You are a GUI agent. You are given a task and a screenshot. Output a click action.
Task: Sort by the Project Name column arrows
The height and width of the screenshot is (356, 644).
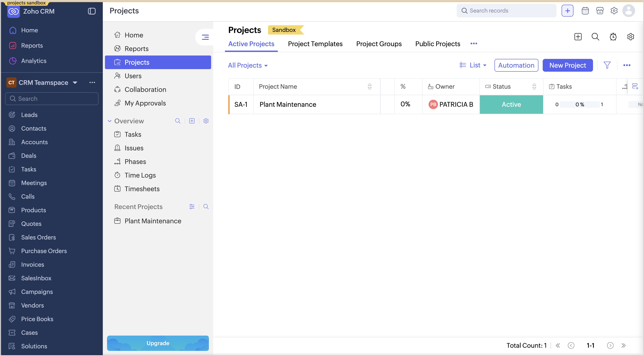[370, 87]
